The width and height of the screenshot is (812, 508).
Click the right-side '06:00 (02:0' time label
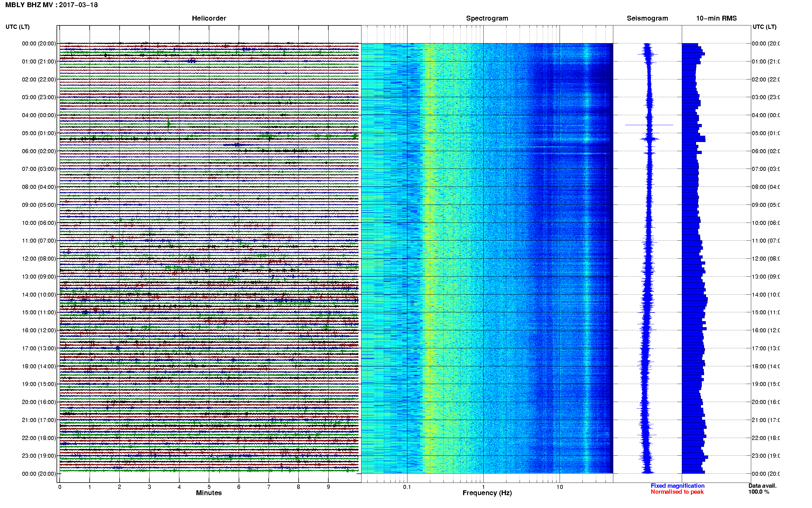[x=766, y=151]
